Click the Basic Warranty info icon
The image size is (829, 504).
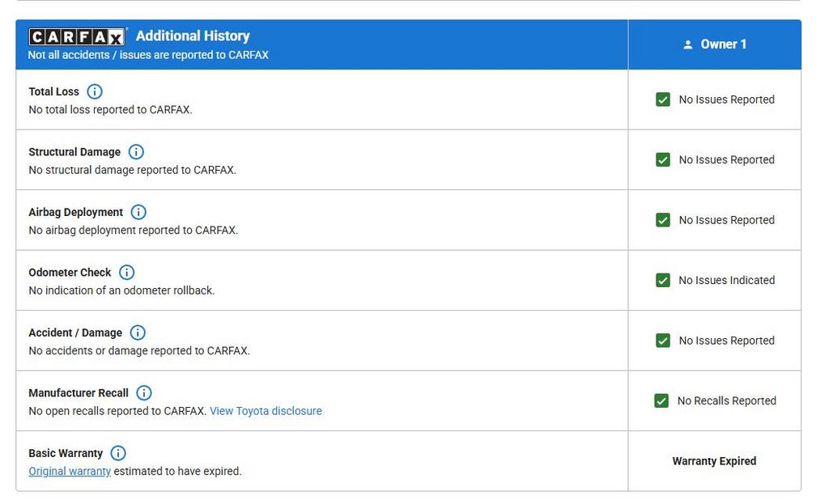(x=118, y=453)
